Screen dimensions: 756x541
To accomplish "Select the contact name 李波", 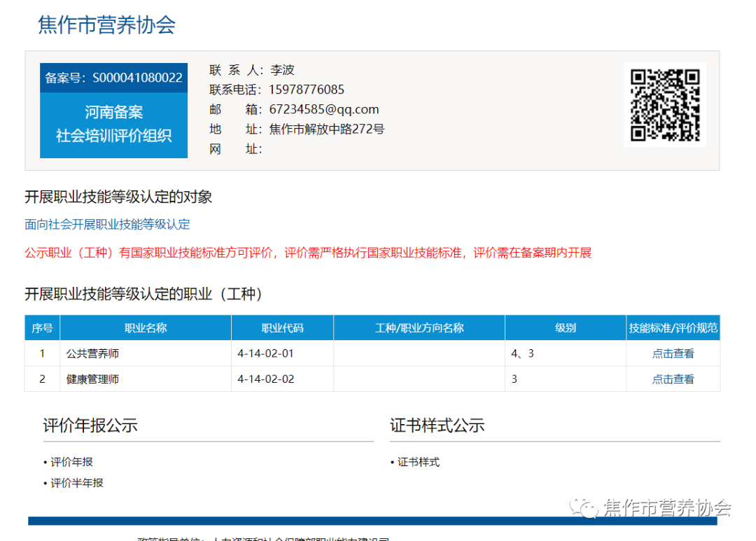I will tap(282, 70).
